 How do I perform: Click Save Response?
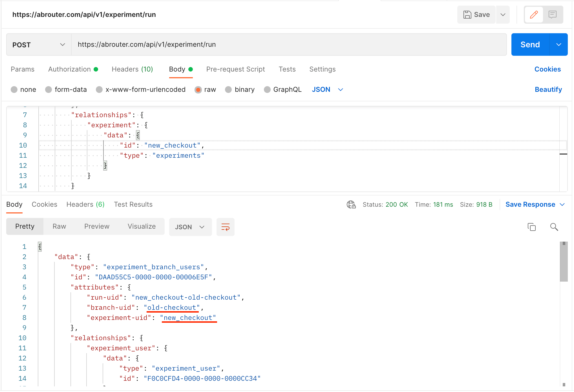(530, 204)
